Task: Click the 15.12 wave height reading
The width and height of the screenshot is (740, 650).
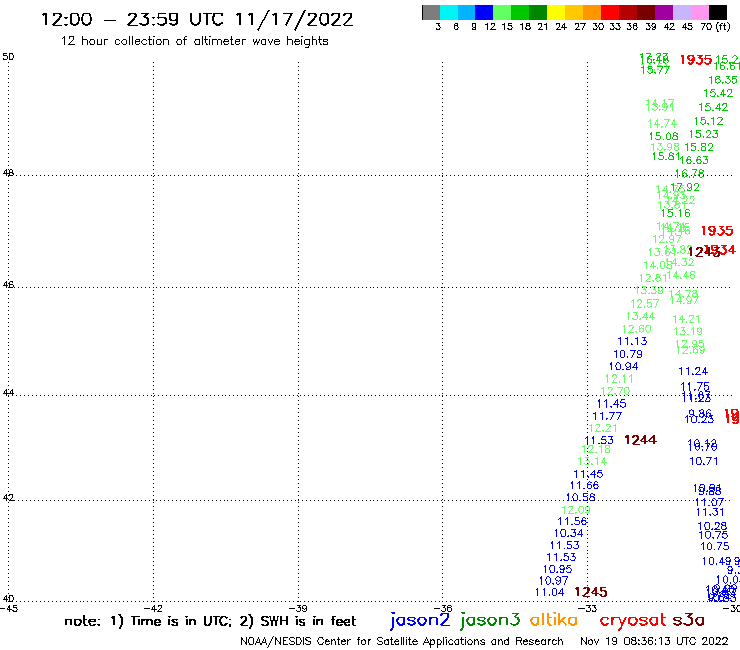Action: pos(708,121)
